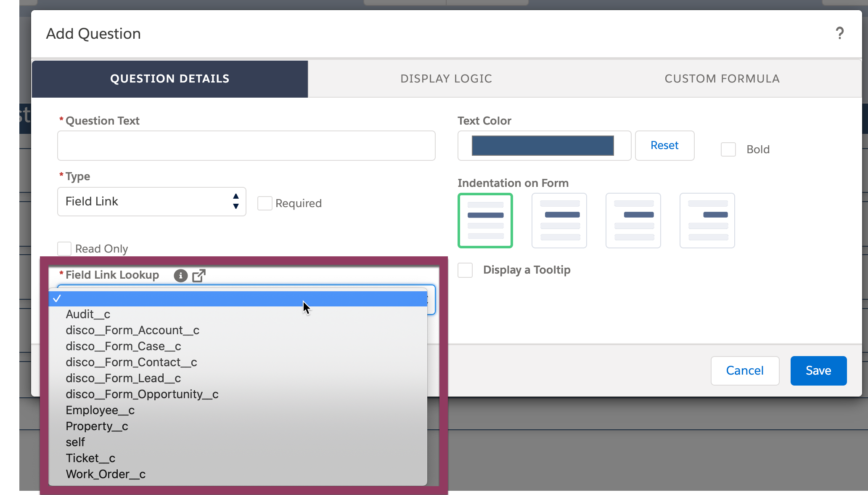The width and height of the screenshot is (868, 495).
Task: Open the Field Link Lookup external link icon
Action: [x=199, y=276]
